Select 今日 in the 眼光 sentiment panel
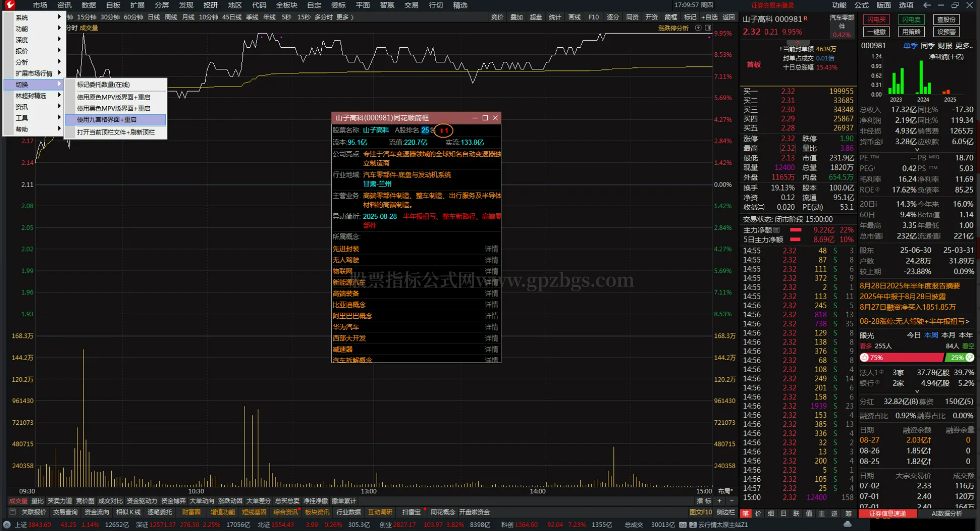The image size is (980, 531). [x=914, y=335]
